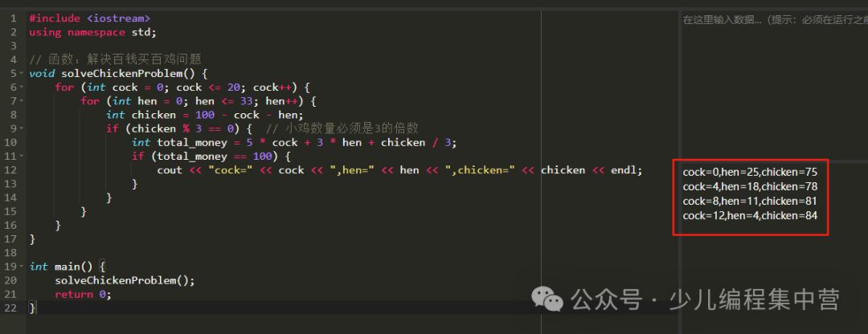Click the 'int chicken = 100 - cock - hen;' line
The height and width of the screenshot is (334, 868).
(205, 115)
